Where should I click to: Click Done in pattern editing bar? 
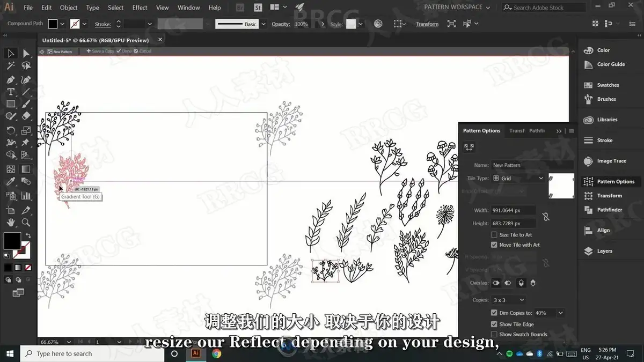[x=125, y=51]
